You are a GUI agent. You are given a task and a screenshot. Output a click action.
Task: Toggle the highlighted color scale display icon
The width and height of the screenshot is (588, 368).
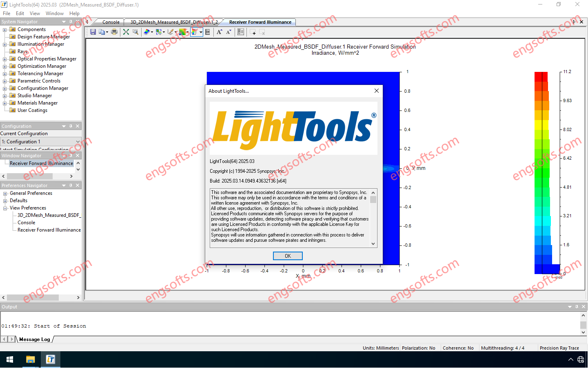coord(195,32)
